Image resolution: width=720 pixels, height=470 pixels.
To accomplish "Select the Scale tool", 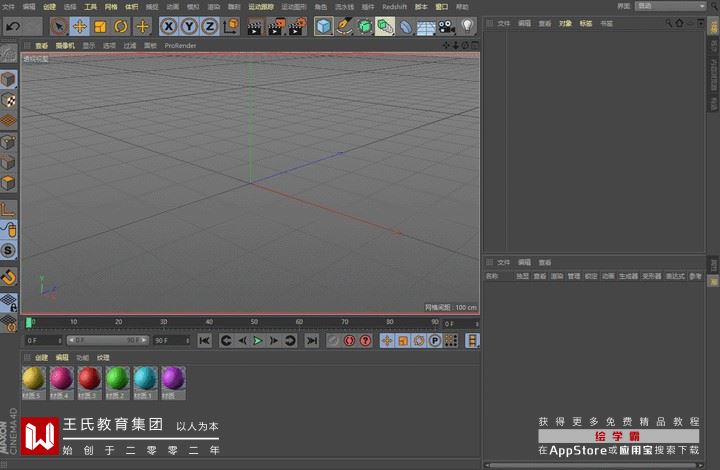I will 100,26.
